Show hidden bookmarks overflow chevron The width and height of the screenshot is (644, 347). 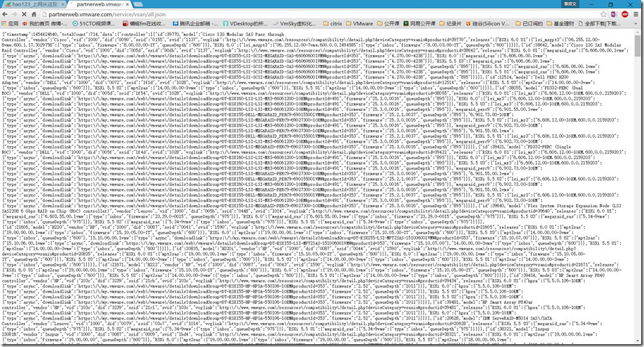click(x=637, y=23)
